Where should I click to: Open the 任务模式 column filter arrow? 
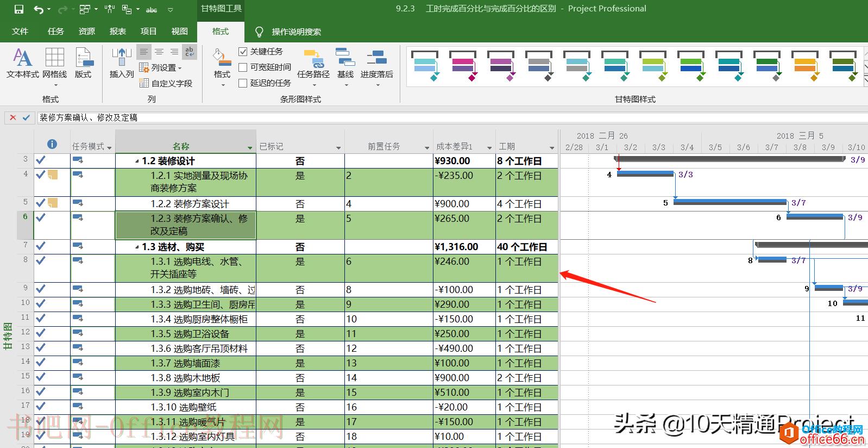point(109,147)
